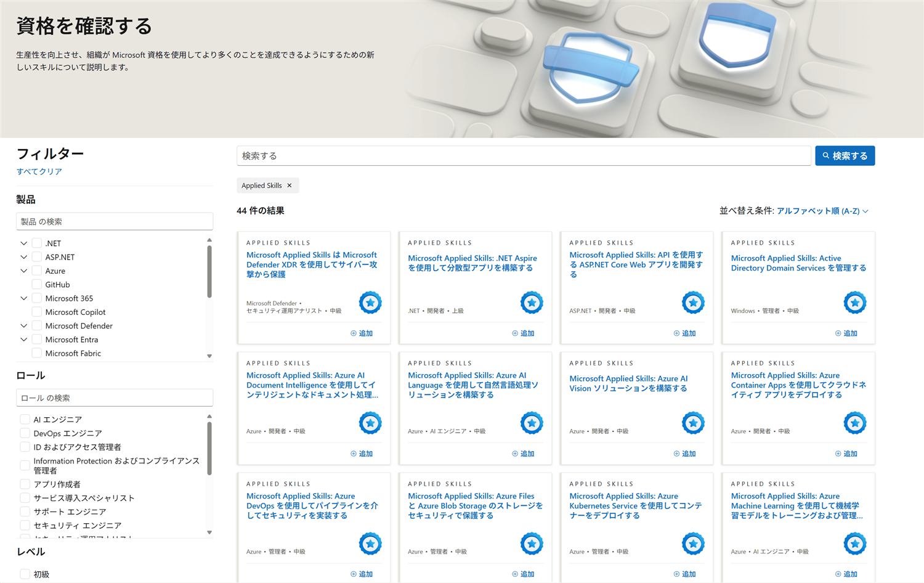Expand the .NET product tree

pos(24,243)
